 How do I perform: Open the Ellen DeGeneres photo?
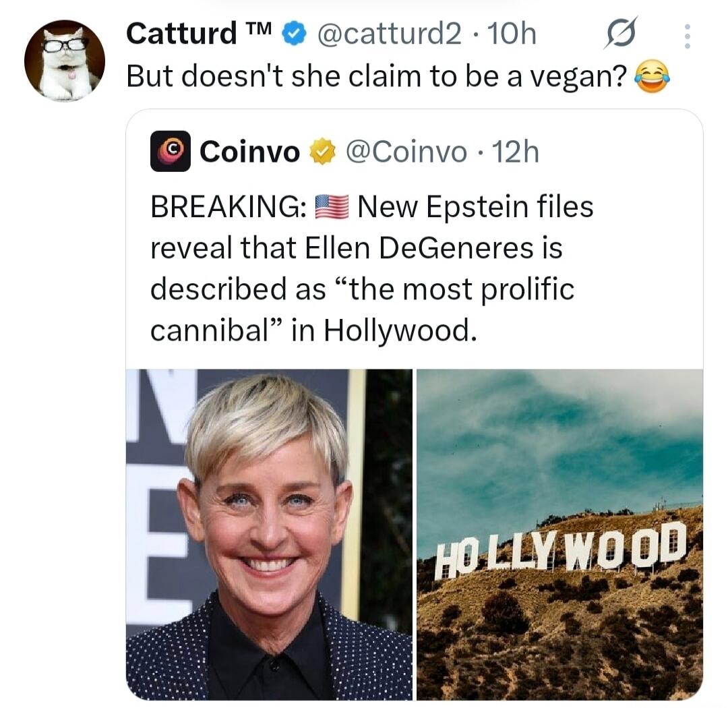coord(266,533)
